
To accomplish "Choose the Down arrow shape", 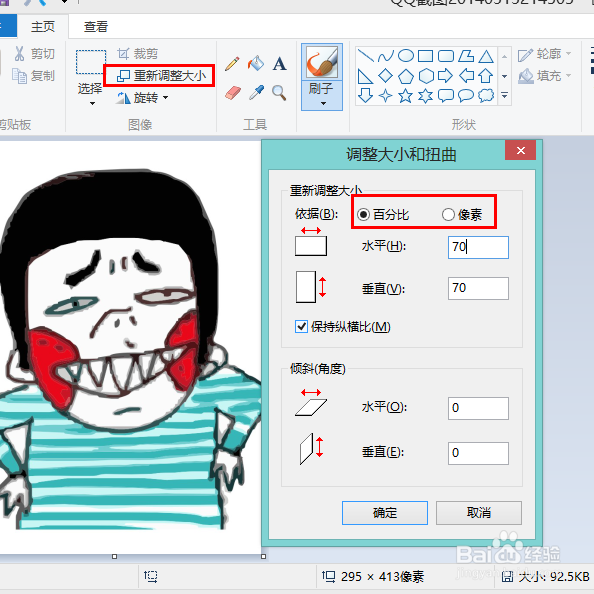I will tap(366, 95).
